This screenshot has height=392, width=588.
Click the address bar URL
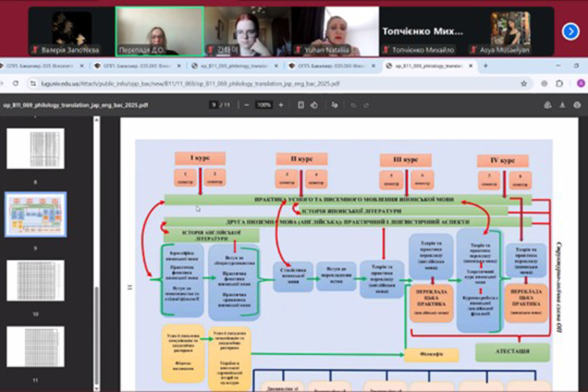(190, 84)
